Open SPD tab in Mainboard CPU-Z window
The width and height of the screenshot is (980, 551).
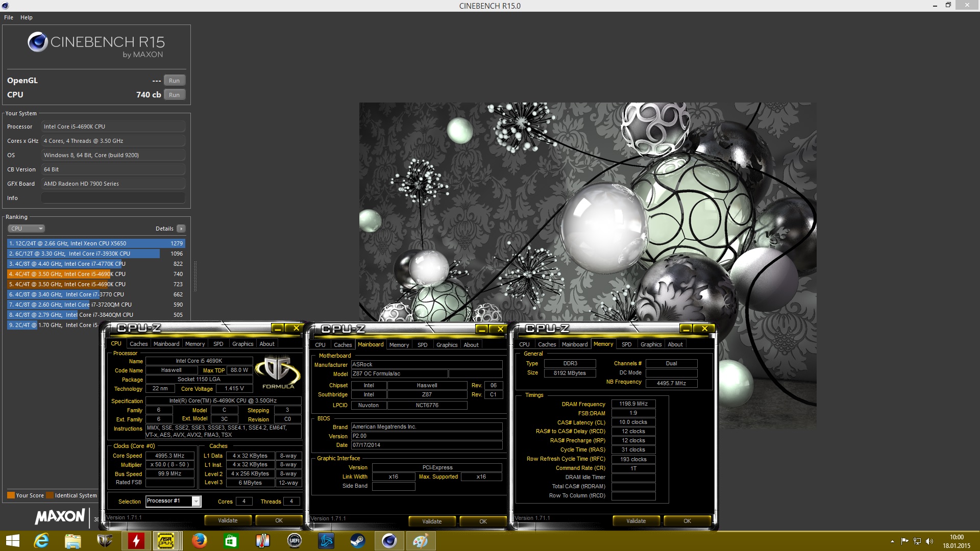[423, 345]
